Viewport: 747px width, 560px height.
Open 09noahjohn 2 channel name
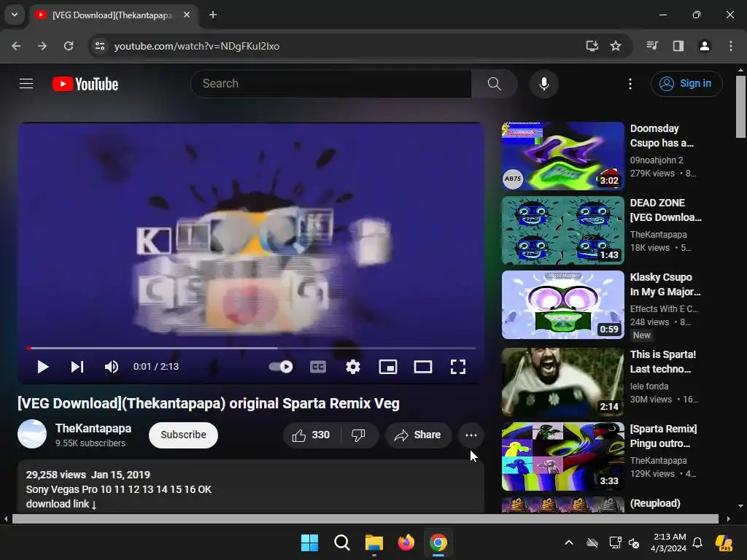pyautogui.click(x=657, y=160)
